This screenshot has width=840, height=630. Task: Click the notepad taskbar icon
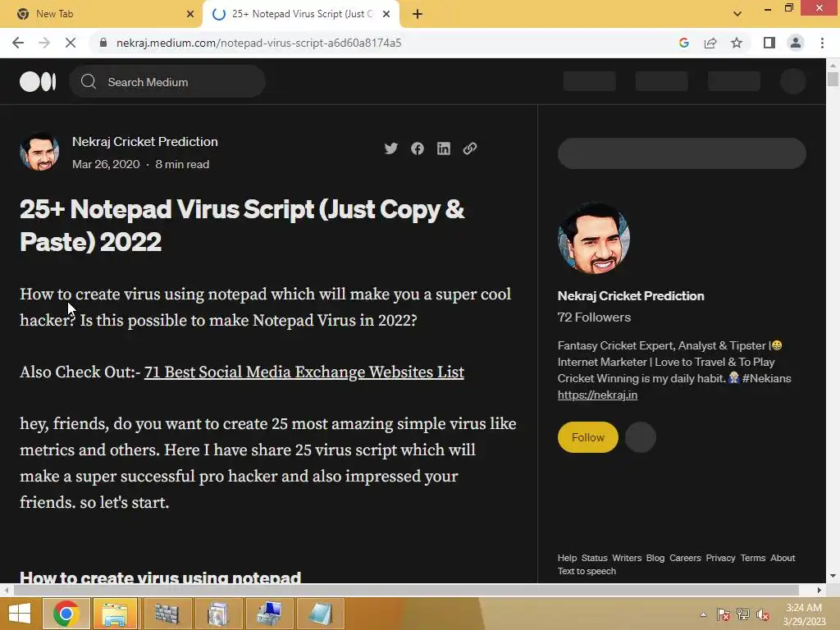click(320, 614)
